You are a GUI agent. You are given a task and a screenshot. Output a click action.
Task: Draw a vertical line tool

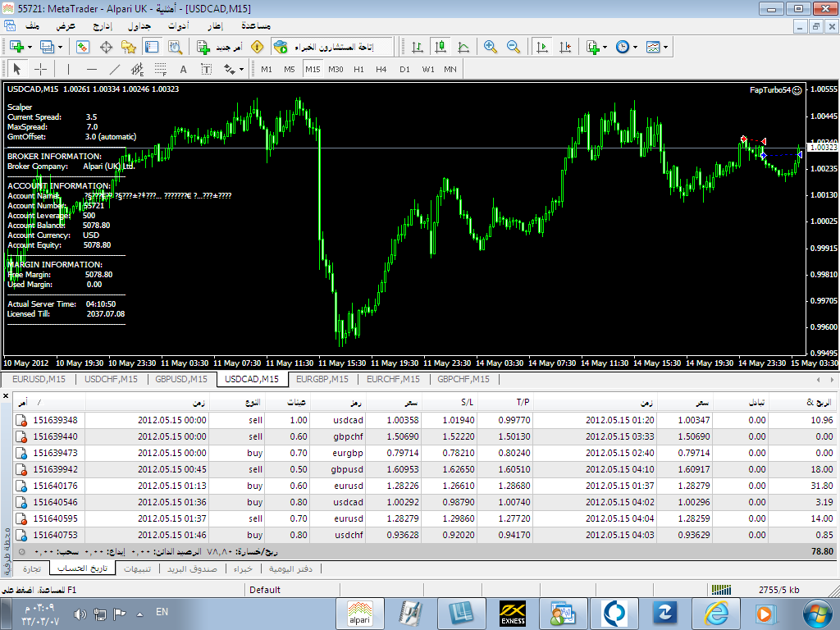[68, 69]
